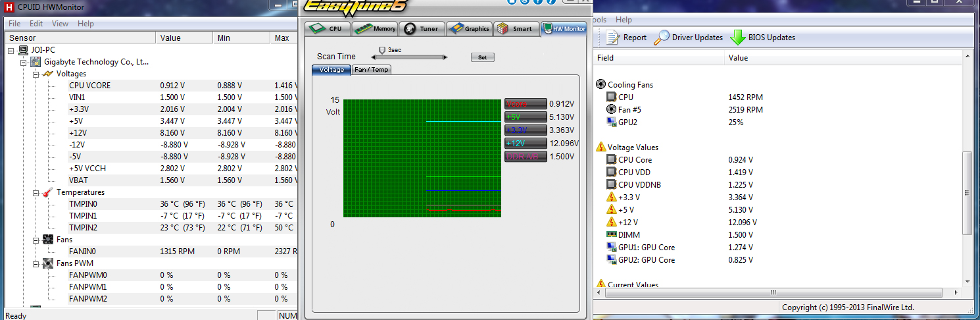Open the Edit menu in HWMonitor
The height and width of the screenshot is (320, 980).
(36, 24)
